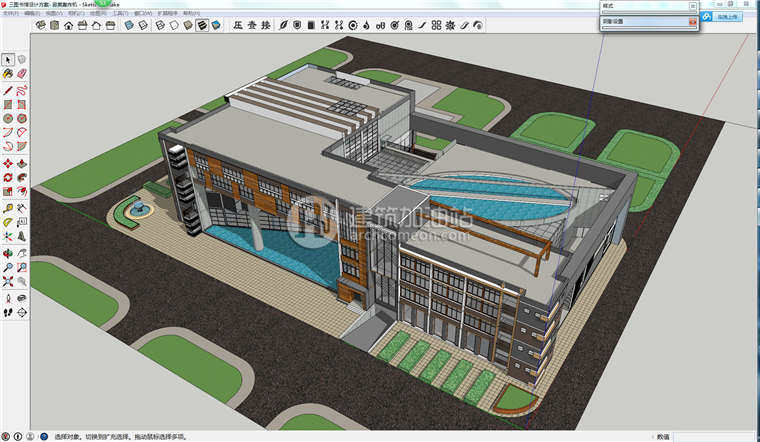Open the Edit menu
The height and width of the screenshot is (442, 760).
click(x=33, y=14)
